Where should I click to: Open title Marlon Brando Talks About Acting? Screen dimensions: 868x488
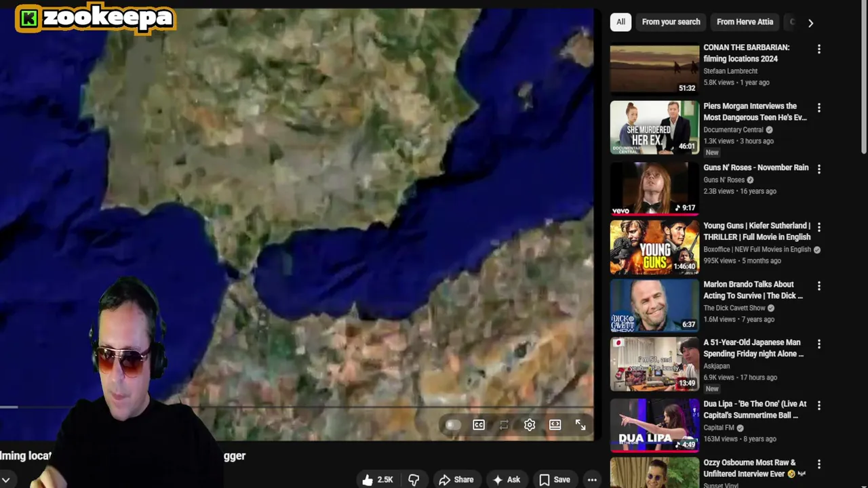tap(753, 290)
